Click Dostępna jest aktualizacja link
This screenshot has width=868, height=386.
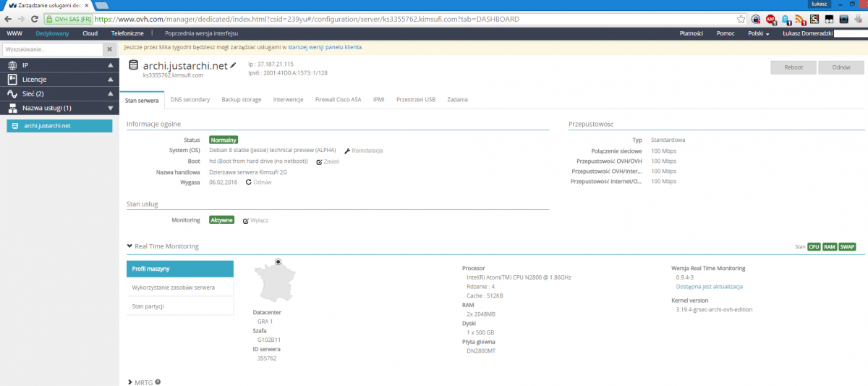[710, 287]
